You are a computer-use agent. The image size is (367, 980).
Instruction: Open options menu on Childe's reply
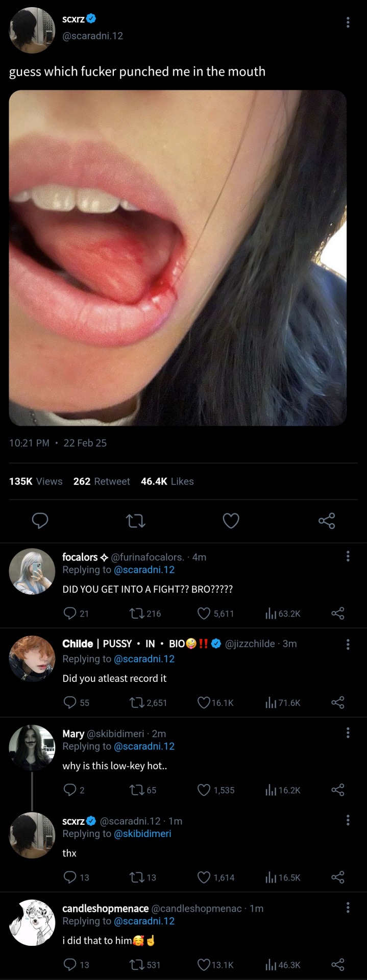point(348,644)
